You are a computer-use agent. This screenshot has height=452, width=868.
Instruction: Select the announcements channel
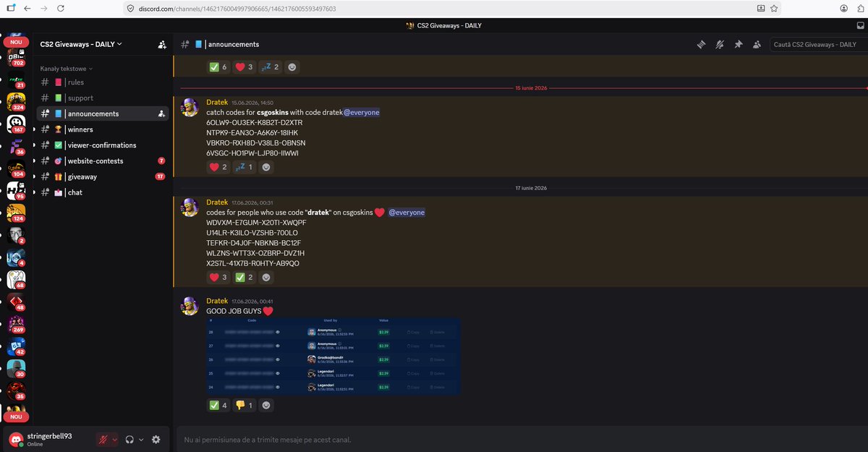103,114
